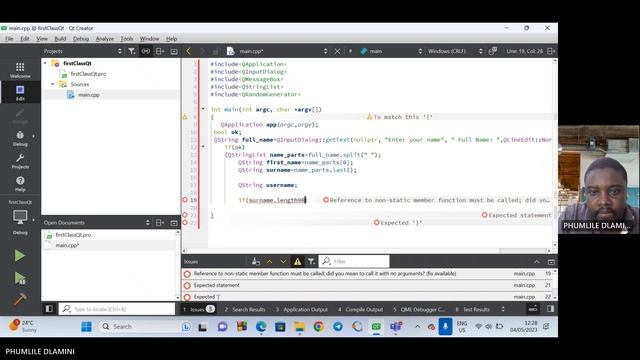This screenshot has width=640, height=360.
Task: Build project with the hammer icon
Action: coord(20,299)
